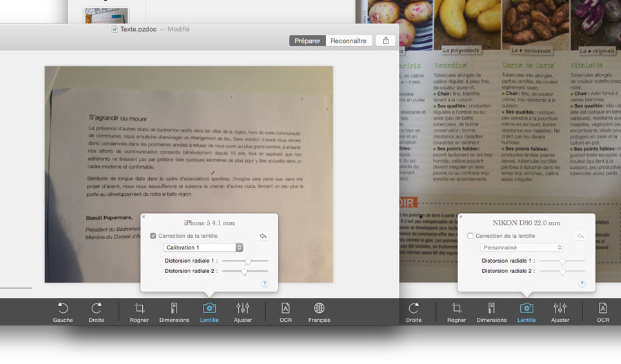
Task: Click Droite rotate icon in right window
Action: 413,312
